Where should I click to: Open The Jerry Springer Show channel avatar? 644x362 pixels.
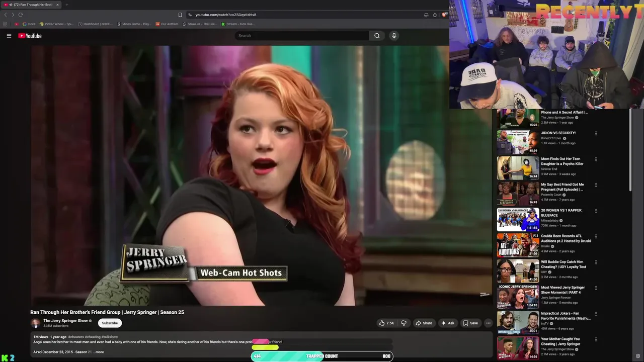click(x=35, y=323)
